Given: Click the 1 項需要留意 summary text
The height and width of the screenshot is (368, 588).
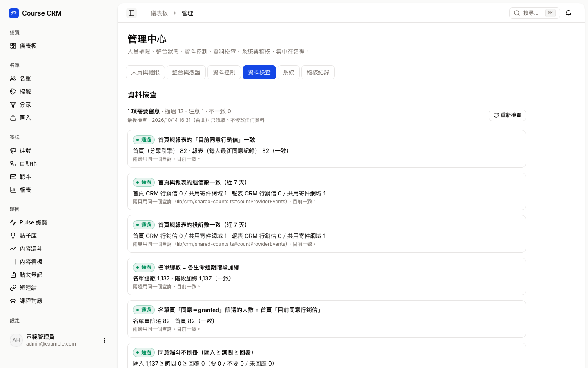Looking at the screenshot, I should pos(143,111).
